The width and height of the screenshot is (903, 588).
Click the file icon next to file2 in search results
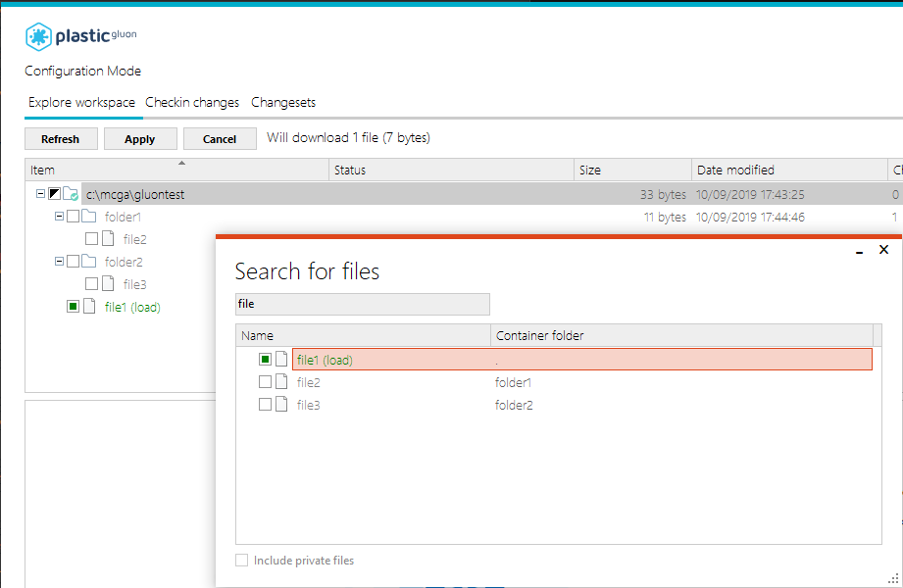point(281,381)
